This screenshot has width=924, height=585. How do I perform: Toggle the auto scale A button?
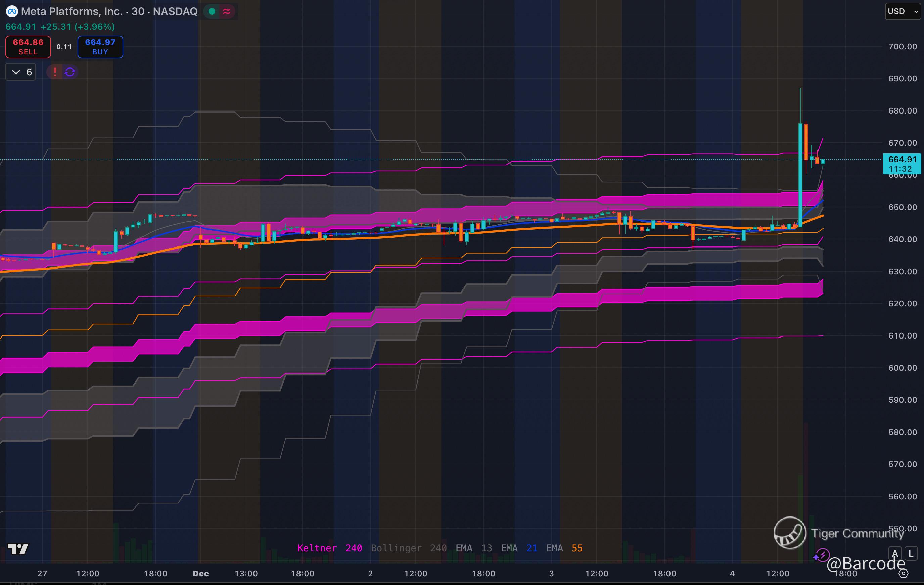(895, 553)
